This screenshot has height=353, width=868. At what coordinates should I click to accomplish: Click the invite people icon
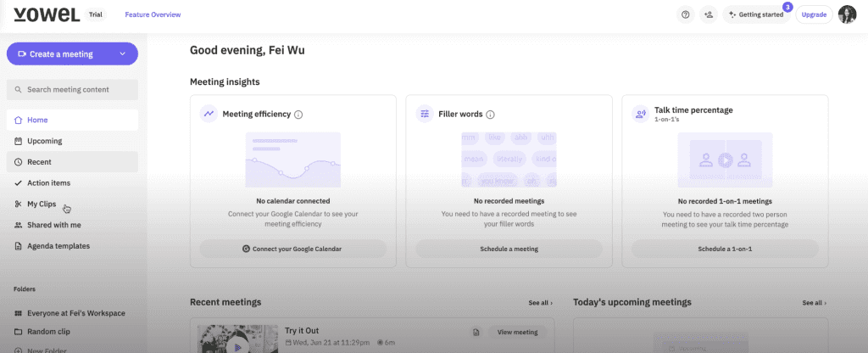708,15
